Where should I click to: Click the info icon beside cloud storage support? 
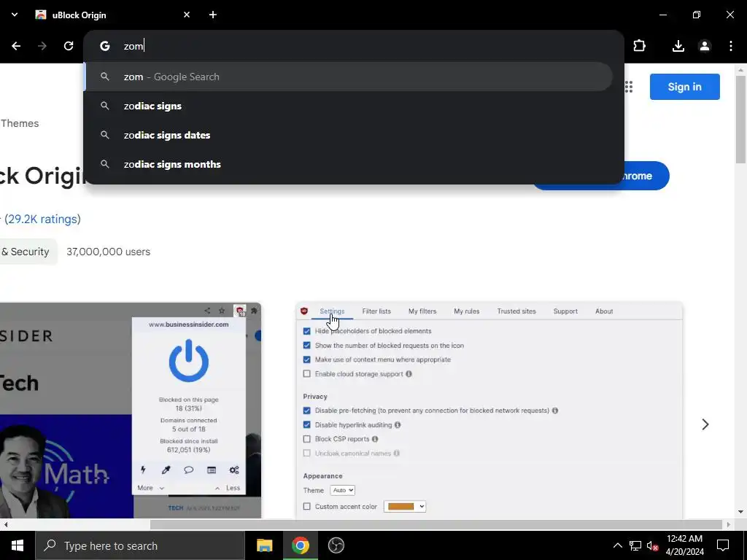[409, 374]
